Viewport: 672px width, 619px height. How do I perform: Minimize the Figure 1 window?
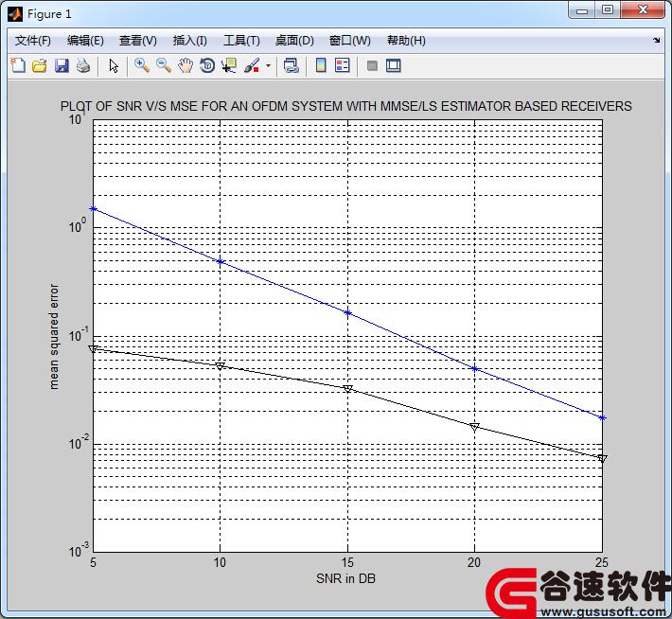(582, 10)
